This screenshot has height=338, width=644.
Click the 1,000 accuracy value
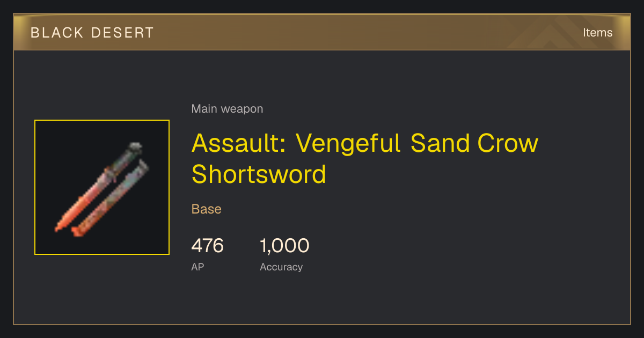pyautogui.click(x=284, y=246)
